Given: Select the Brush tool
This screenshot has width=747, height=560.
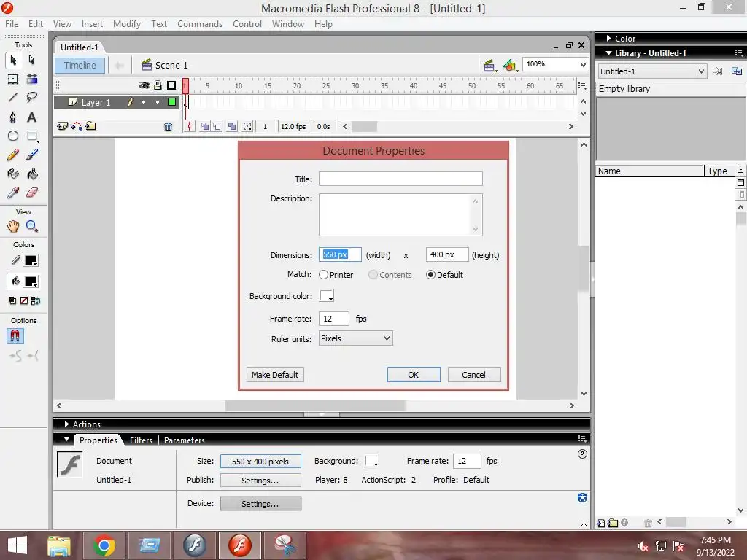Looking at the screenshot, I should click(32, 155).
